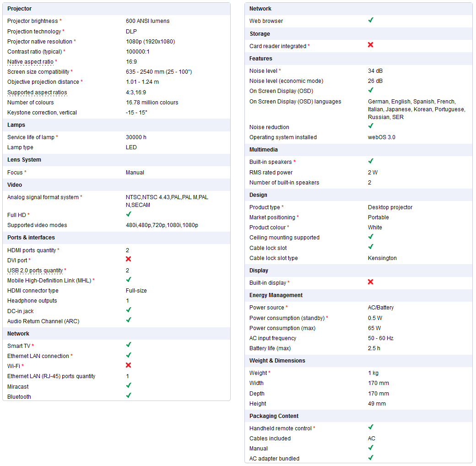The width and height of the screenshot is (476, 466).
Task: Click the Bluetooth green checkmark
Action: tap(129, 396)
